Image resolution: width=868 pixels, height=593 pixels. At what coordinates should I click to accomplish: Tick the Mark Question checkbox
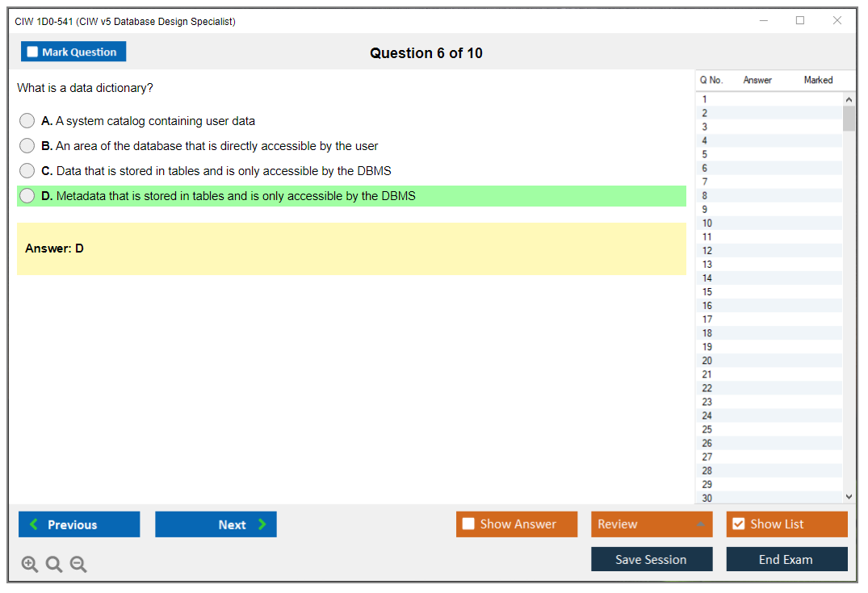pos(33,52)
